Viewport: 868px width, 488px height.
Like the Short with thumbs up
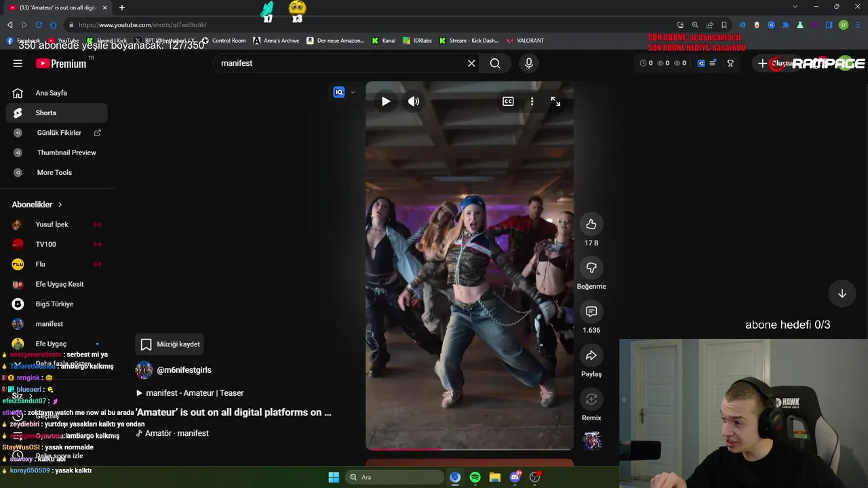(591, 224)
